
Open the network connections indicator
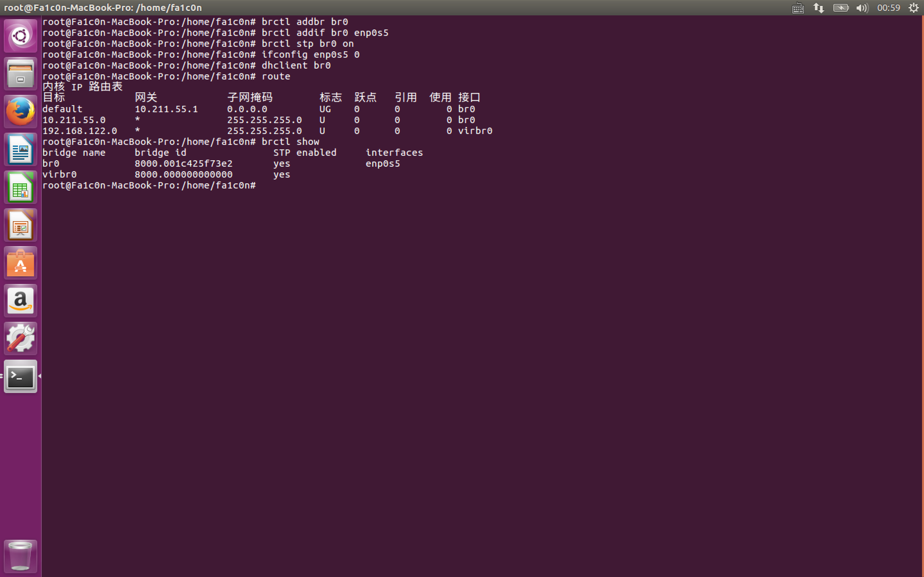[x=819, y=8]
